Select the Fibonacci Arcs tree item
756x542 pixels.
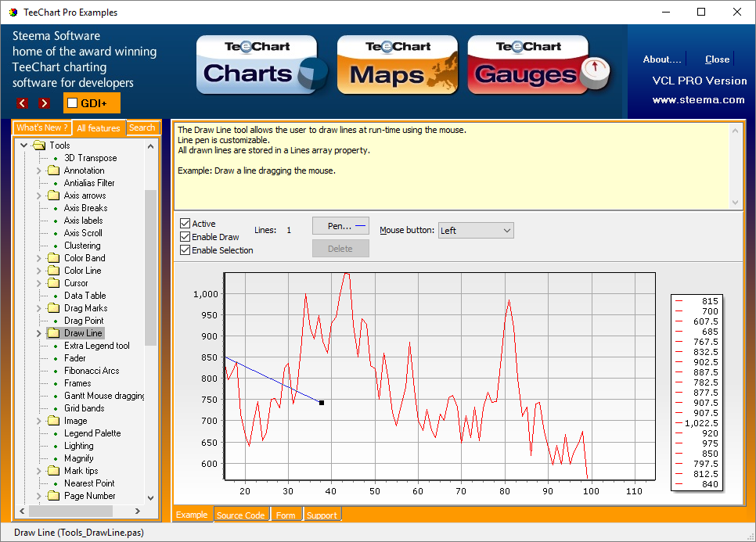(x=92, y=371)
